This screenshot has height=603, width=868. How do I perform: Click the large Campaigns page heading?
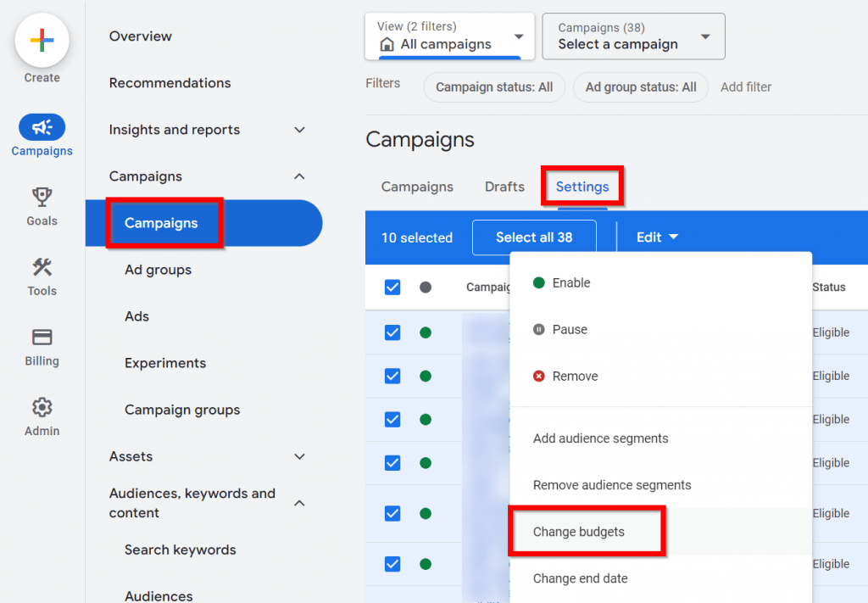point(420,140)
